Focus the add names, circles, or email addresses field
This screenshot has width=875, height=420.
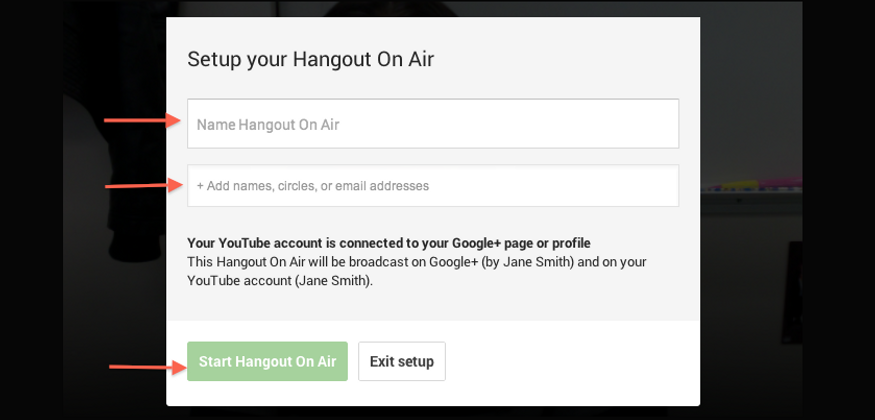(433, 186)
